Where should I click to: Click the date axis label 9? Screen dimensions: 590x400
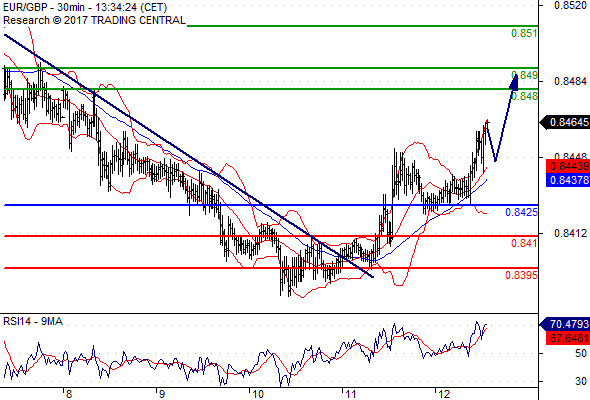pos(161,394)
